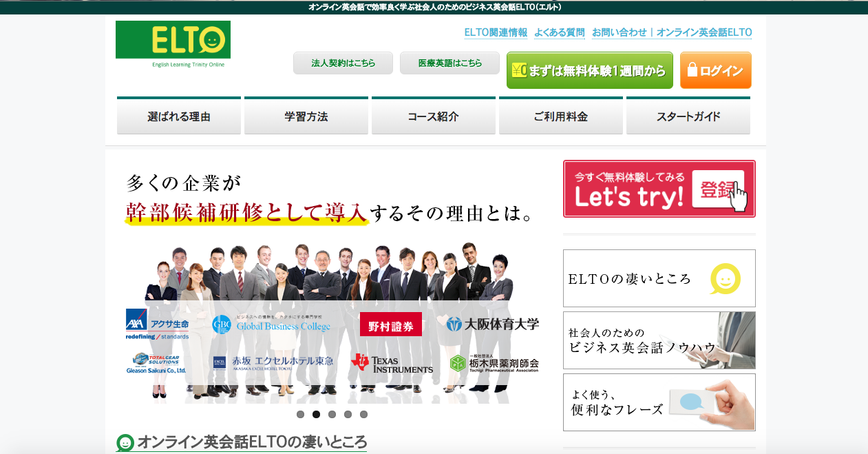
Task: Click the green smiley icon beside オンライン英会話ELTOの凄いところ
Action: (x=125, y=443)
